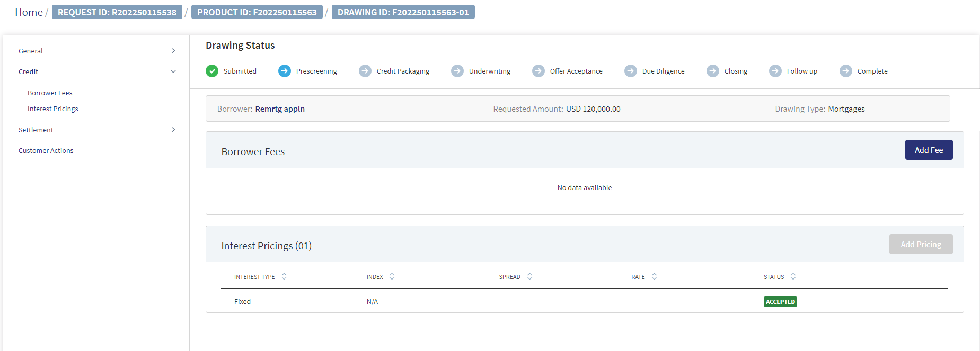Image resolution: width=980 pixels, height=351 pixels.
Task: Open Drawing ID F202250115563-01 breadcrumb
Action: click(403, 12)
